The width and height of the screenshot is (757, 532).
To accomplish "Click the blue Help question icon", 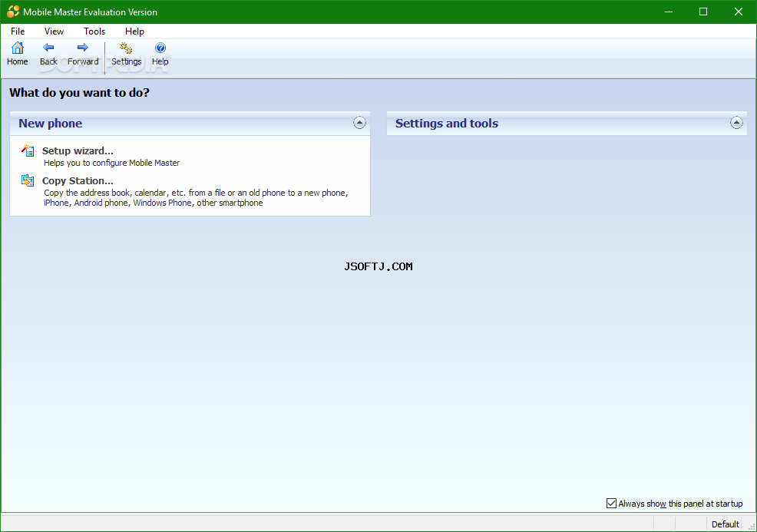I will coord(160,48).
